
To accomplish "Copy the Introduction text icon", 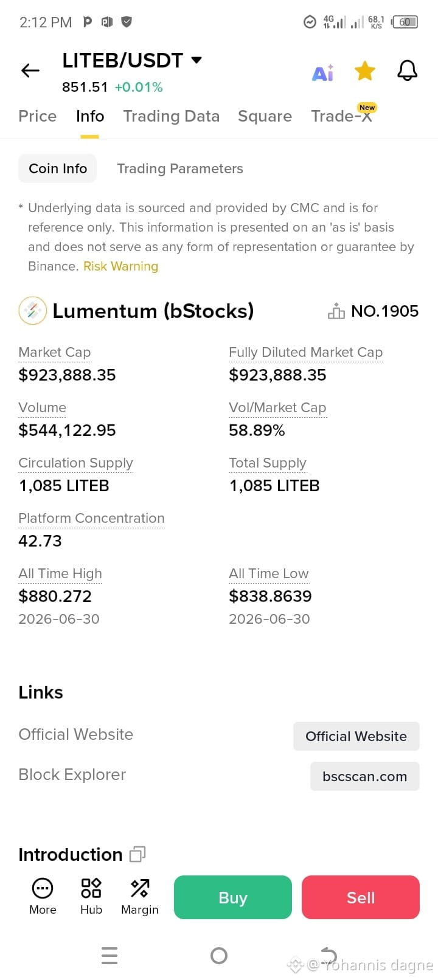I will 137,854.
